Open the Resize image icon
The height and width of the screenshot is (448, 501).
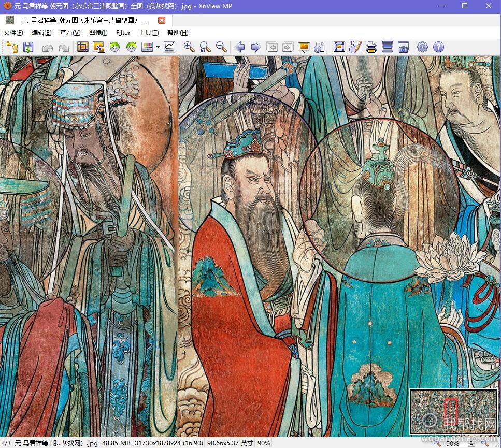[99, 47]
